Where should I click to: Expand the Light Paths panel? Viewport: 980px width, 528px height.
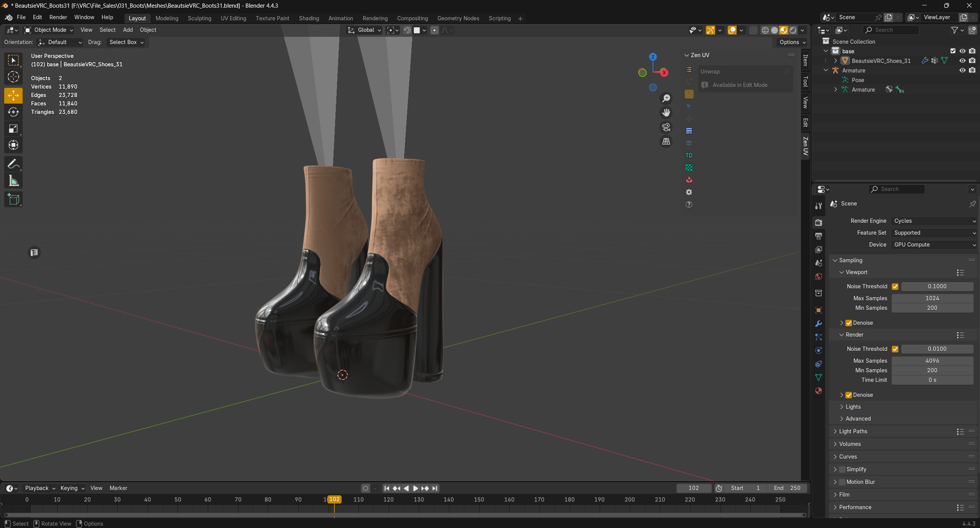(x=853, y=431)
